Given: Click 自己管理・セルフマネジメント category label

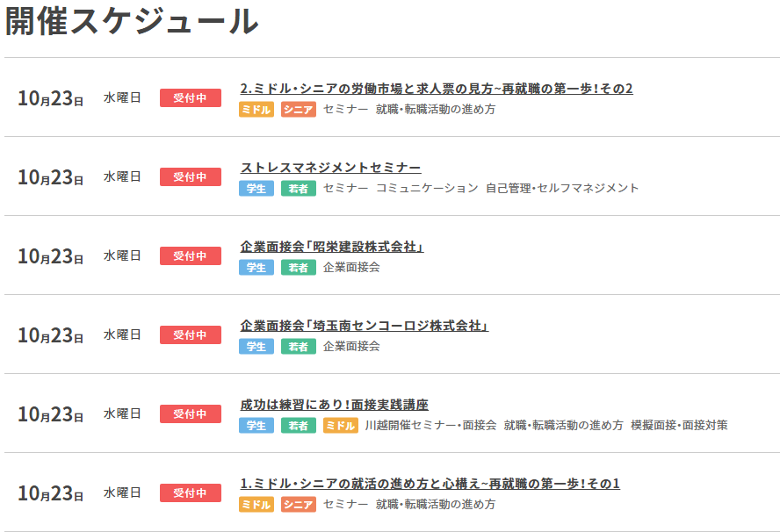Looking at the screenshot, I should 562,189.
